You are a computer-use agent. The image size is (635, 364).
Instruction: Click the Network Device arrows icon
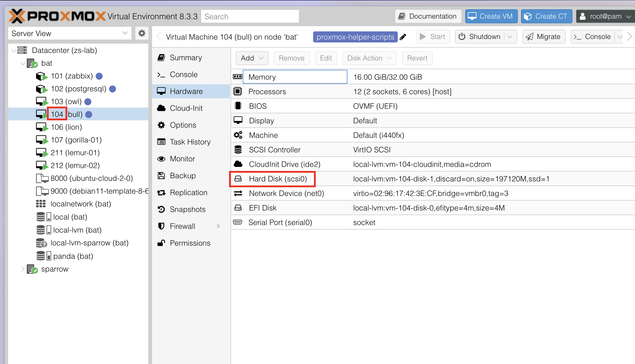(238, 193)
